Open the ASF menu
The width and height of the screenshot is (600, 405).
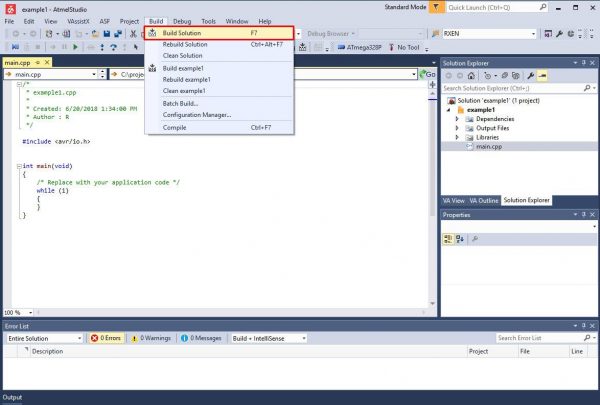[x=104, y=21]
